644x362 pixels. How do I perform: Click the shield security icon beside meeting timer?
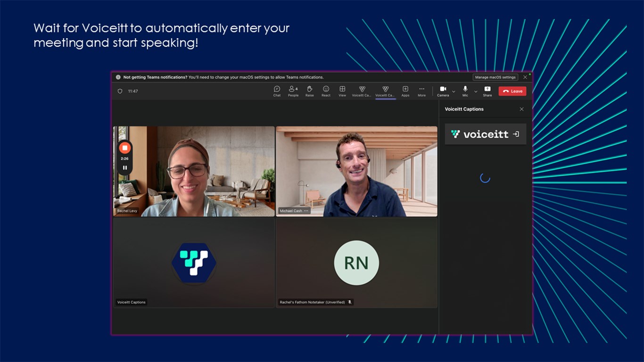(120, 91)
